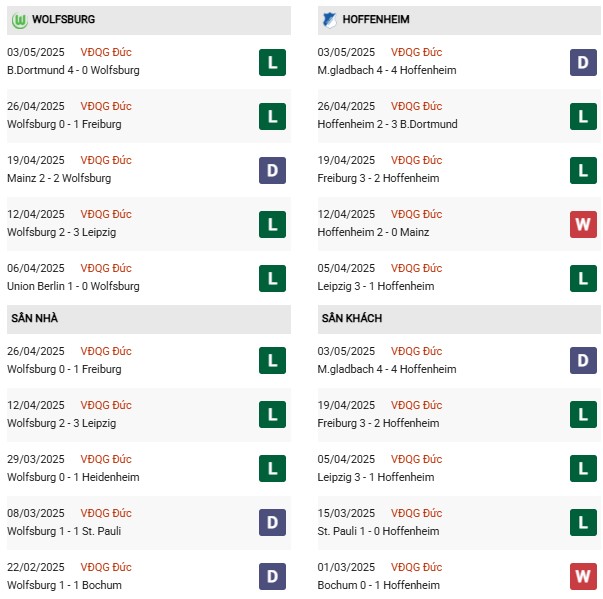Screen dimensions: 603x599
Task: Select the WOLFSBURG team header
Action: click(149, 20)
